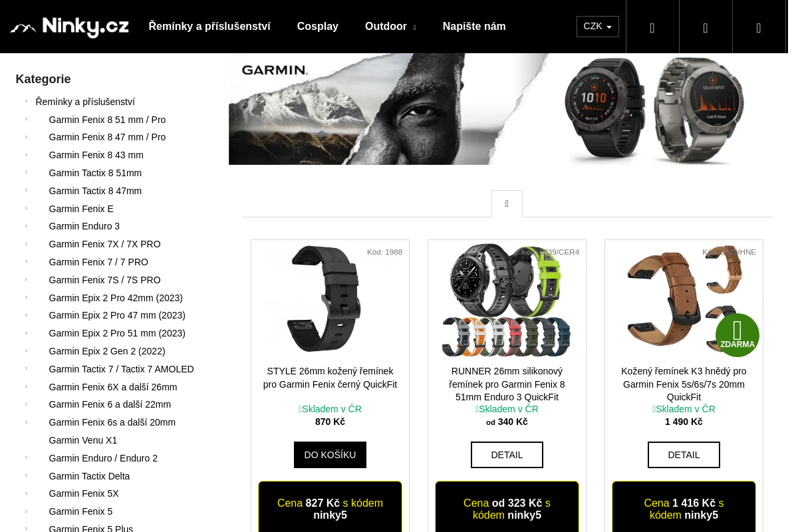Open Napište nám in top navigation

tap(474, 27)
